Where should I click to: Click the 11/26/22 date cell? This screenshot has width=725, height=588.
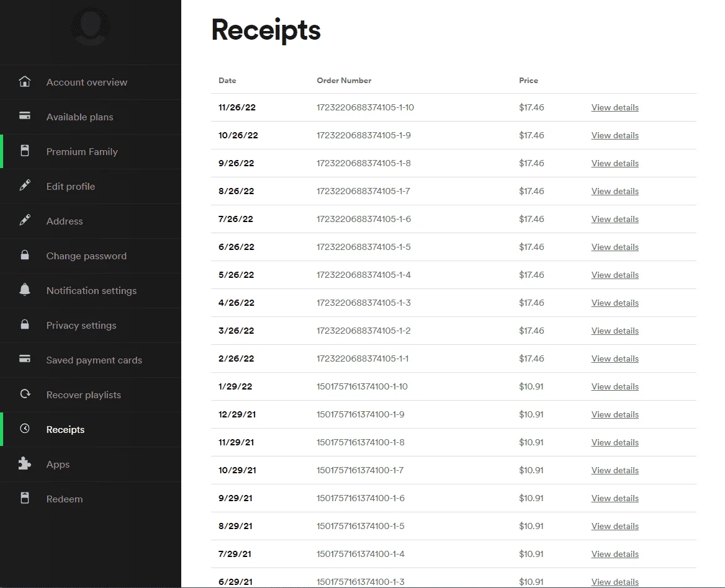tap(236, 107)
